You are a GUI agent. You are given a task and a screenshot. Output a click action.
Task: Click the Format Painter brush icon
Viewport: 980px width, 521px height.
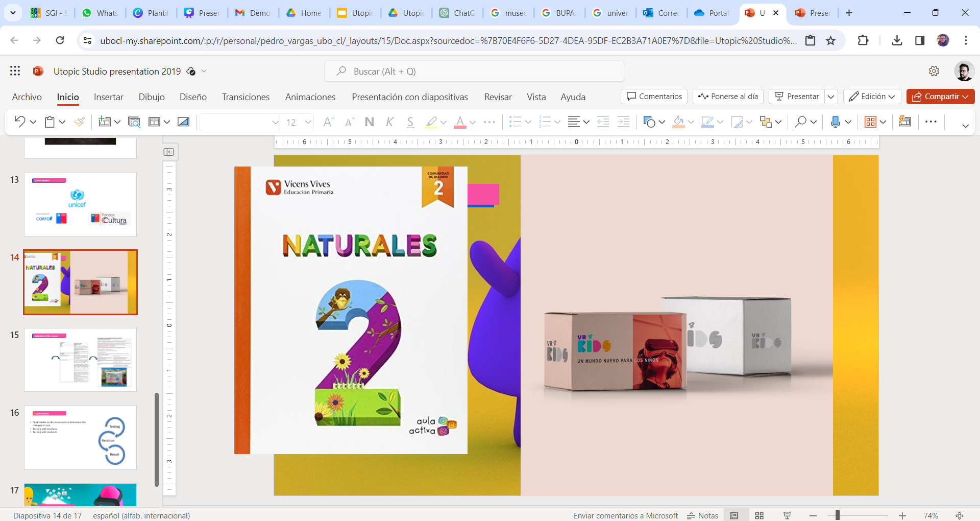pos(79,122)
